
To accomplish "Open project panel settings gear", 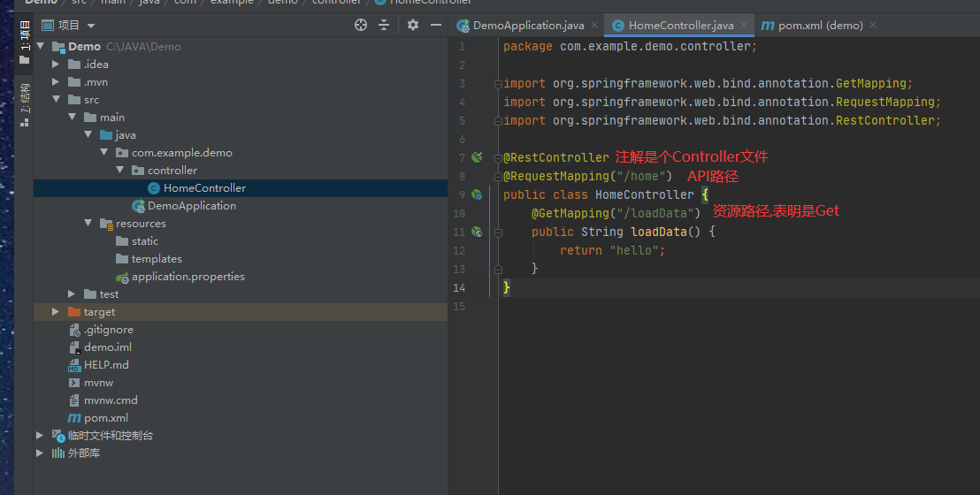I will pyautogui.click(x=413, y=25).
